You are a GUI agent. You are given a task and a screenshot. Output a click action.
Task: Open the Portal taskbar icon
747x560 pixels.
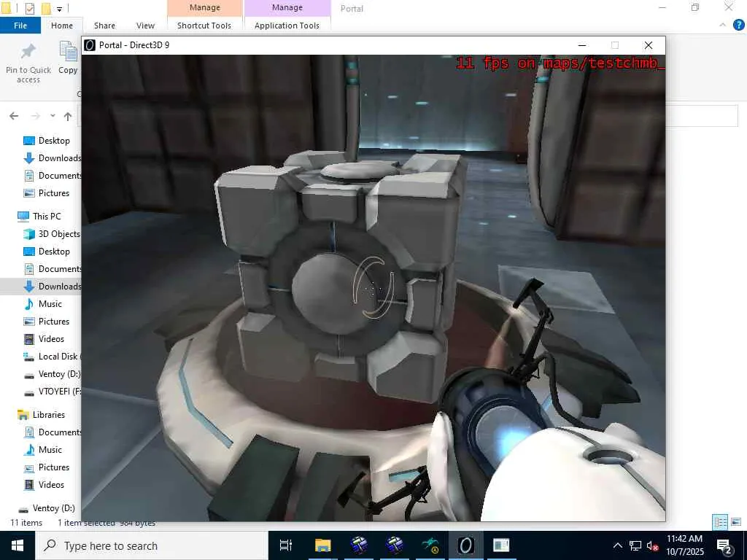pyautogui.click(x=466, y=545)
